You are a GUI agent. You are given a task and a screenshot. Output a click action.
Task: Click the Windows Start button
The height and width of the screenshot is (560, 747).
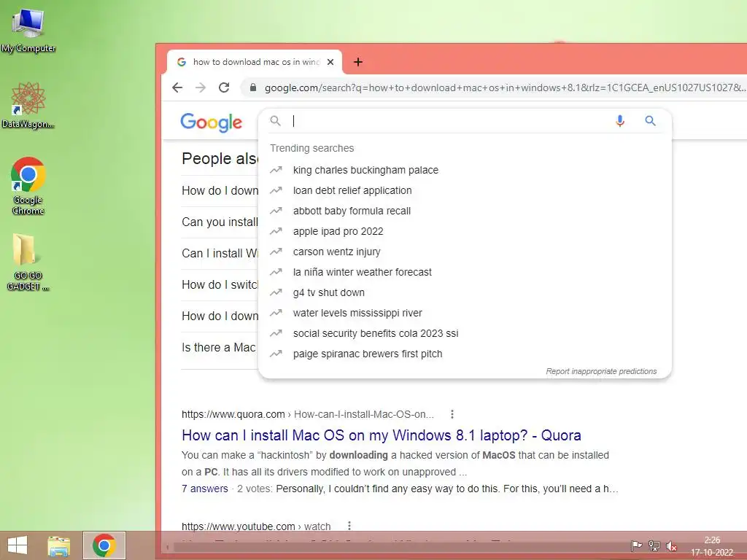click(x=18, y=545)
